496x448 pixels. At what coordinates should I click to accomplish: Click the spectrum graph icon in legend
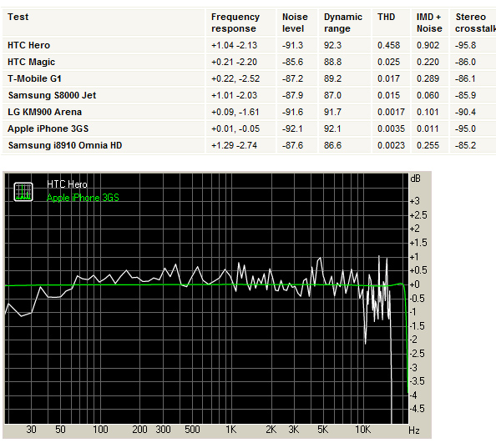23,192
